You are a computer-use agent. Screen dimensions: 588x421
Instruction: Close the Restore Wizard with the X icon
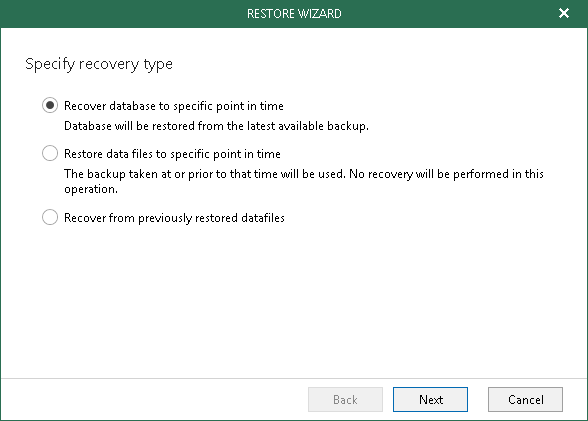tap(564, 13)
